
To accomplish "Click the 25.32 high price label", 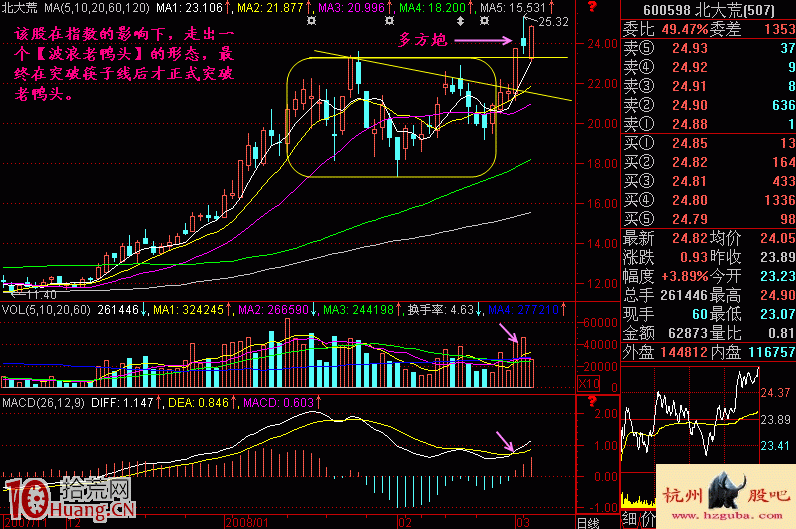I will click(x=553, y=22).
